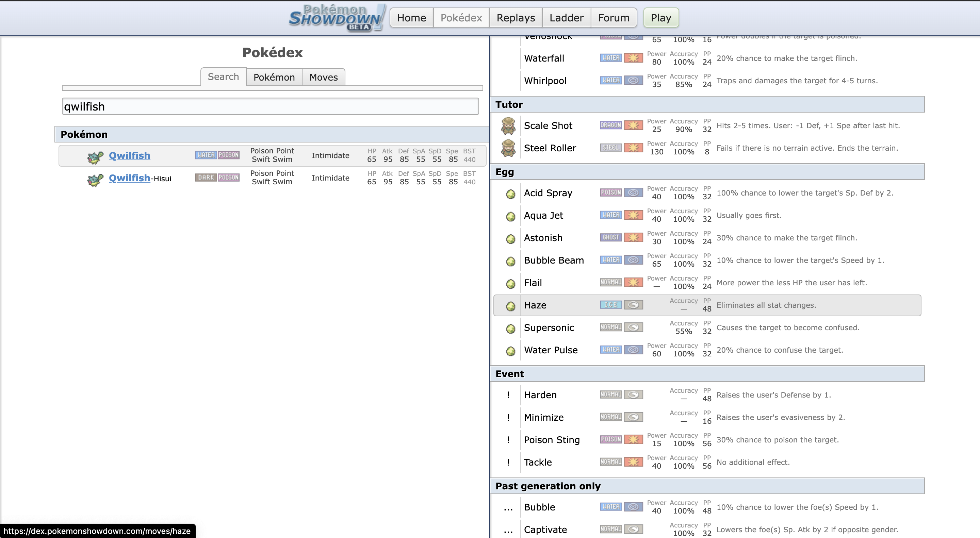This screenshot has height=538, width=980.
Task: Open the Waterfall move entry
Action: pos(707,58)
